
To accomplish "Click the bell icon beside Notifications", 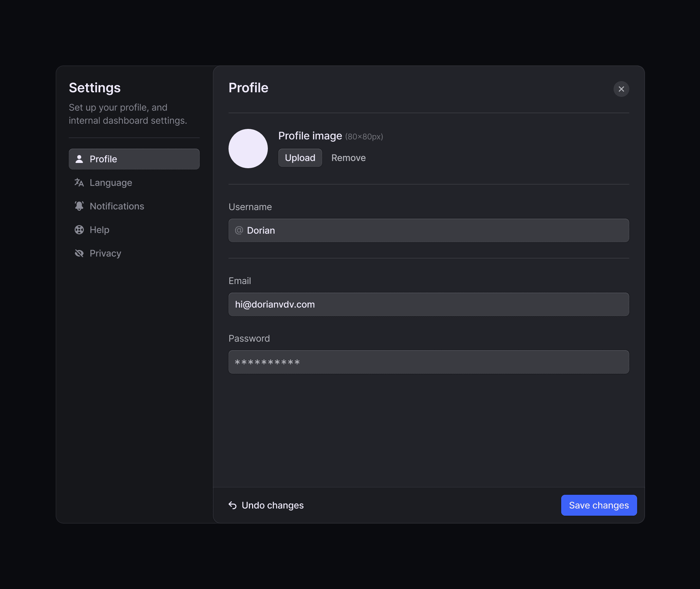I will coord(79,206).
